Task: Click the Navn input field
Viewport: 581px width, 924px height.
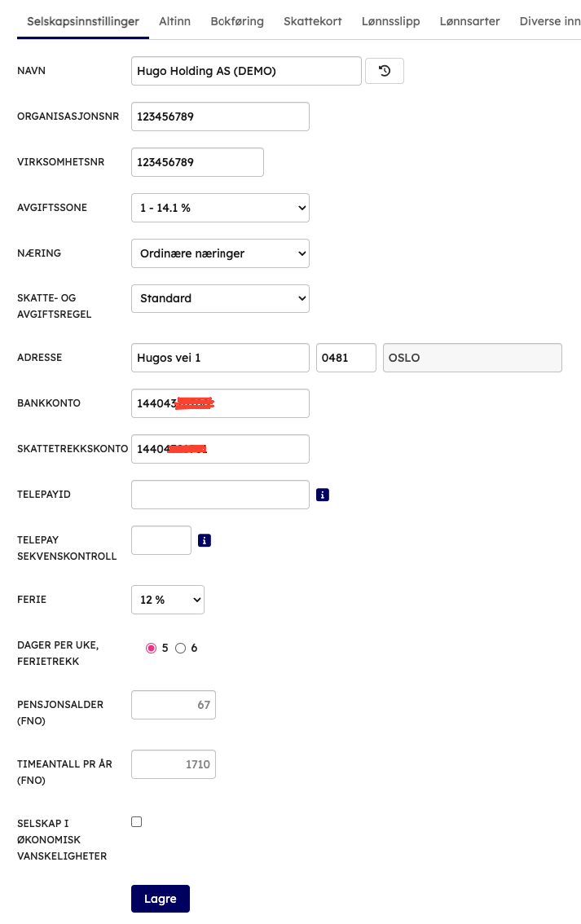Action: point(245,71)
